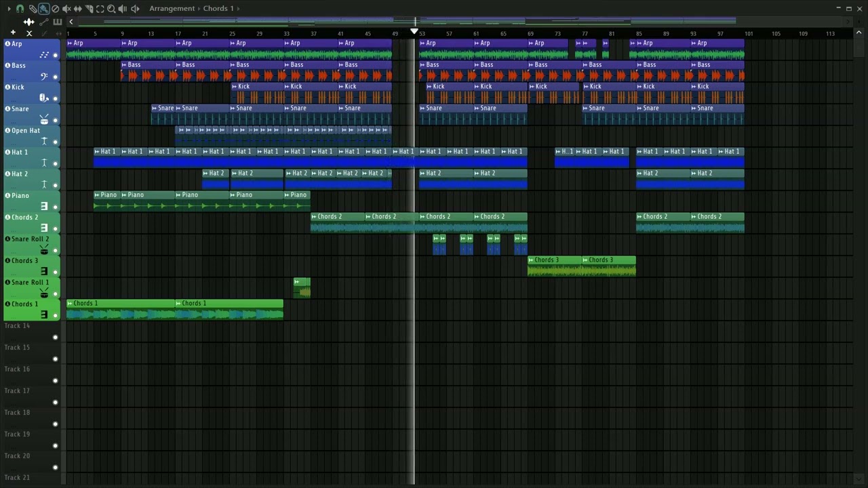Image resolution: width=868 pixels, height=488 pixels.
Task: Click the Bass track's bass clef icon
Action: 45,77
